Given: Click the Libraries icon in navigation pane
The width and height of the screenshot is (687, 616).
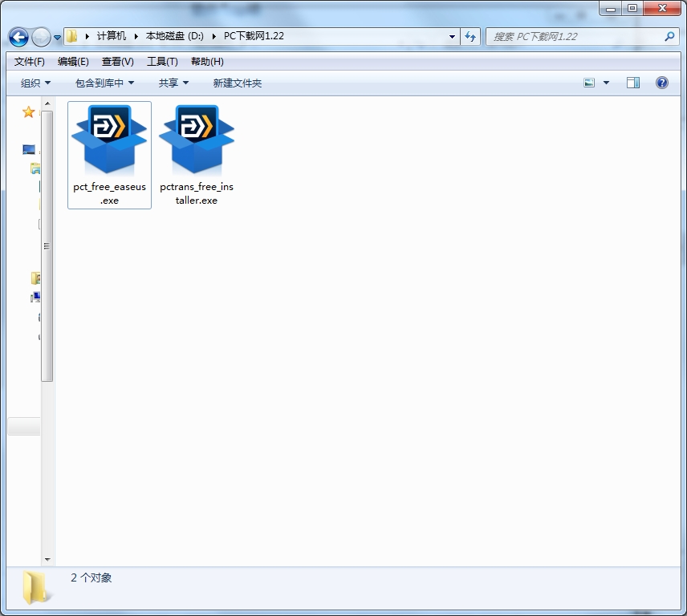Looking at the screenshot, I should [35, 168].
